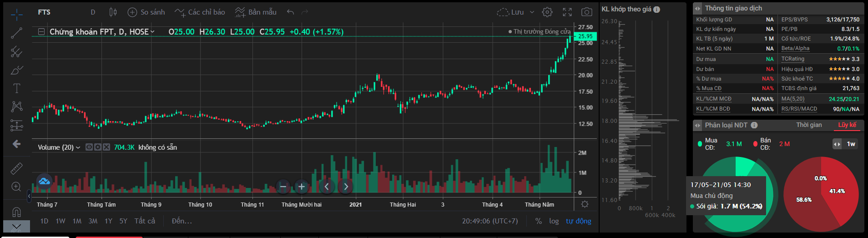
Task: Open the Đến... go to date
Action: 182,221
